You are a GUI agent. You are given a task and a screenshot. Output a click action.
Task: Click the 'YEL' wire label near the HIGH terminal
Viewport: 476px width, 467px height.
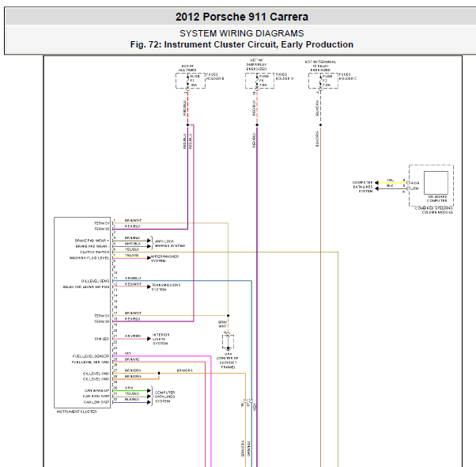(390, 180)
